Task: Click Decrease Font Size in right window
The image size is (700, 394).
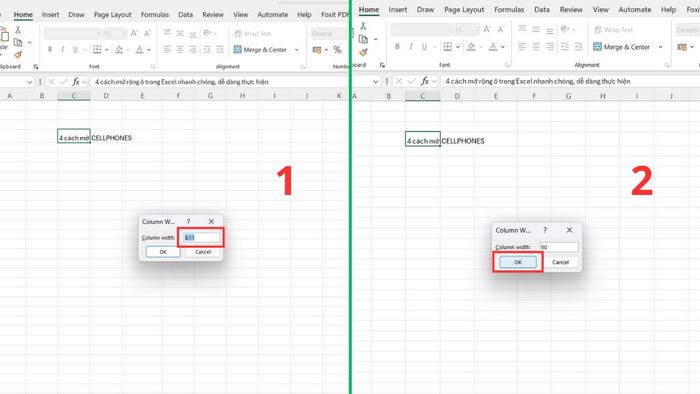Action: point(501,29)
